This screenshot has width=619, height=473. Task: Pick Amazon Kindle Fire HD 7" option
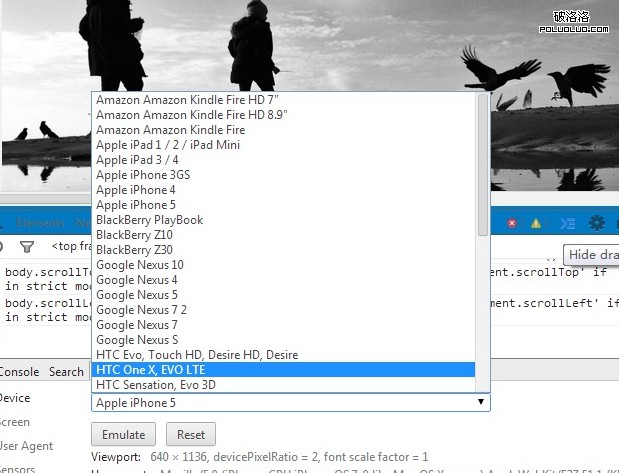(283, 100)
